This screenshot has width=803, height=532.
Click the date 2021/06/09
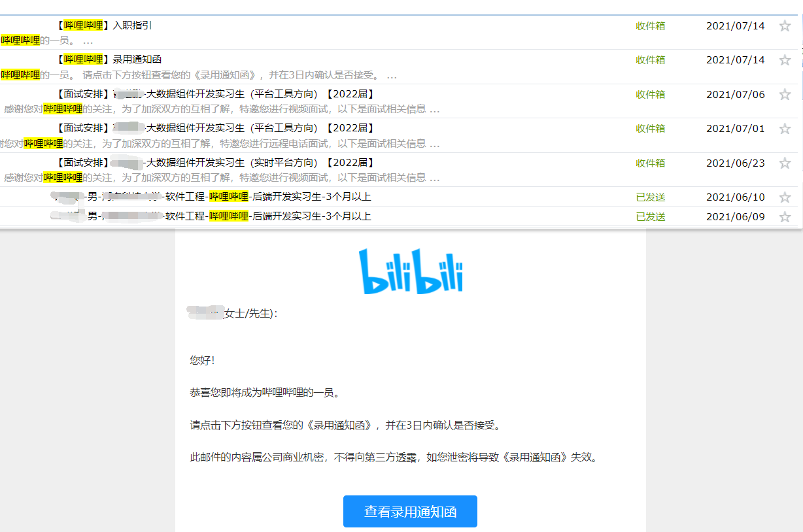click(x=736, y=217)
